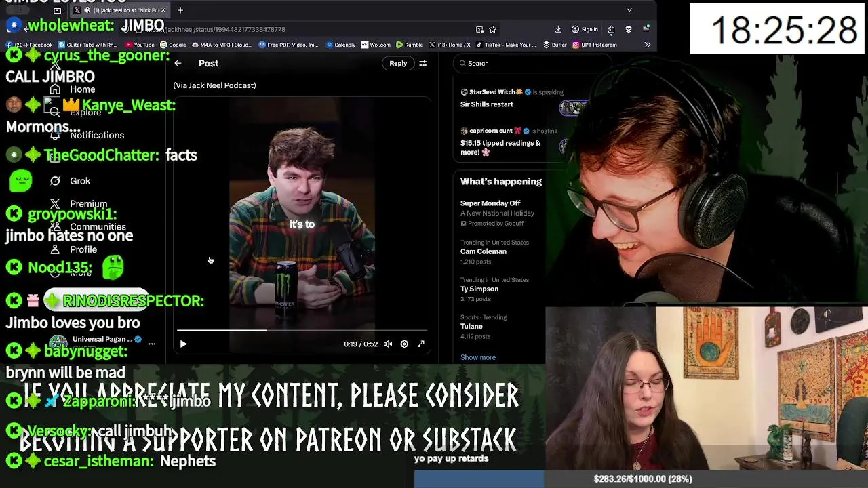
Task: List all tabs dropdown arrow
Action: coord(629,10)
